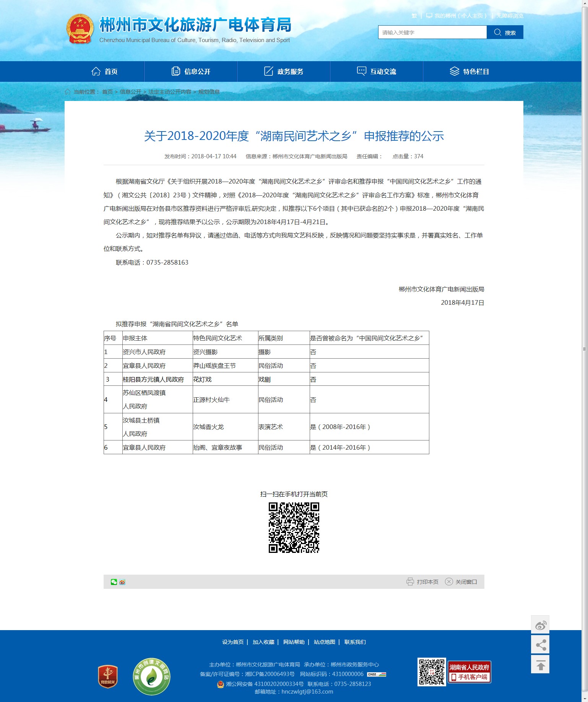Click 加入收藏 footer link
This screenshot has height=702, width=588.
[263, 642]
